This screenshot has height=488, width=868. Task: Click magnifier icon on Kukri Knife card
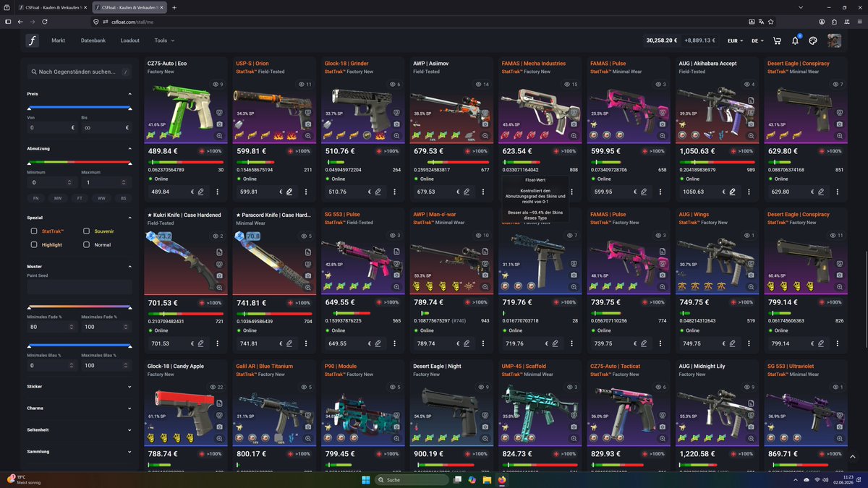click(220, 287)
